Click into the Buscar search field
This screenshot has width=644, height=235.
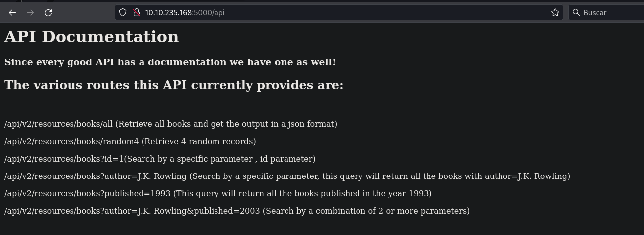(611, 13)
